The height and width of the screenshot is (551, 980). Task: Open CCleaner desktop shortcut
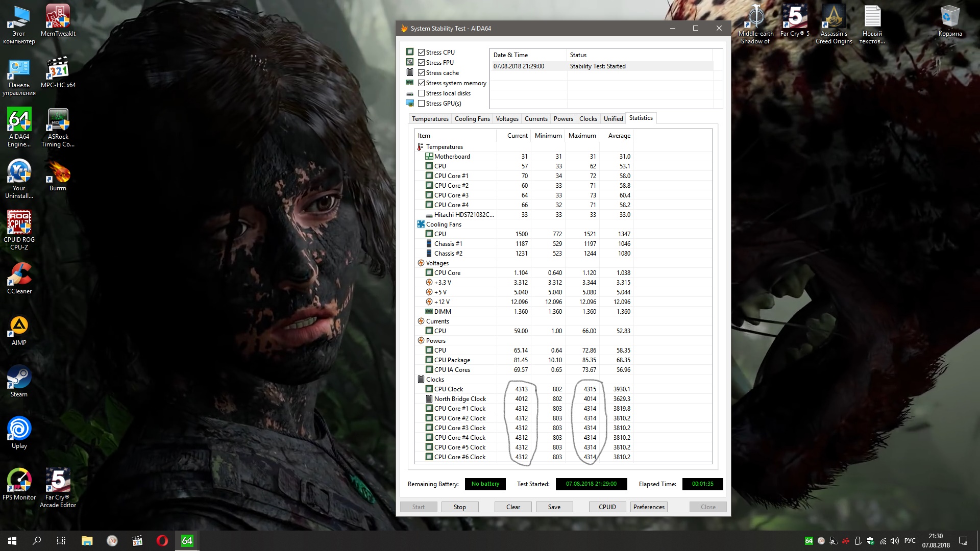click(x=19, y=275)
